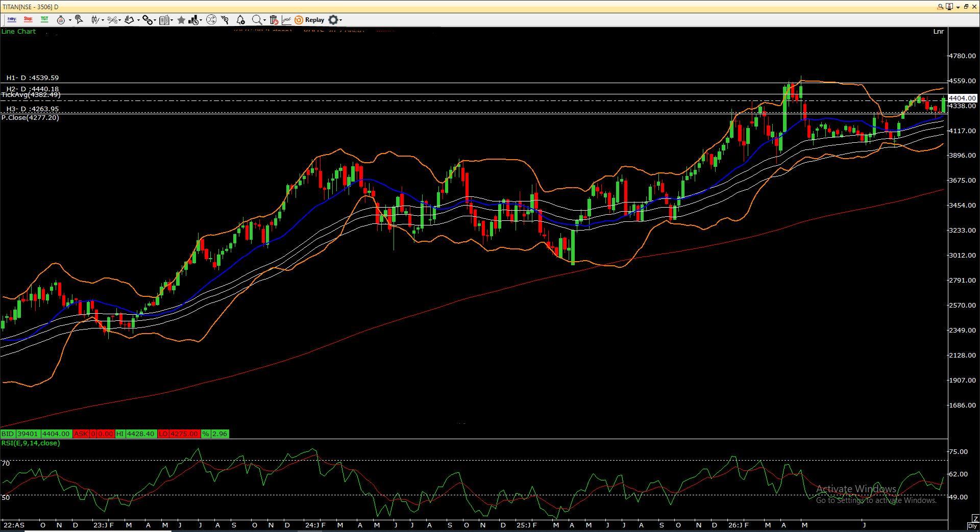980x532 pixels.
Task: Toggle the Line Chart type label
Action: click(x=18, y=32)
